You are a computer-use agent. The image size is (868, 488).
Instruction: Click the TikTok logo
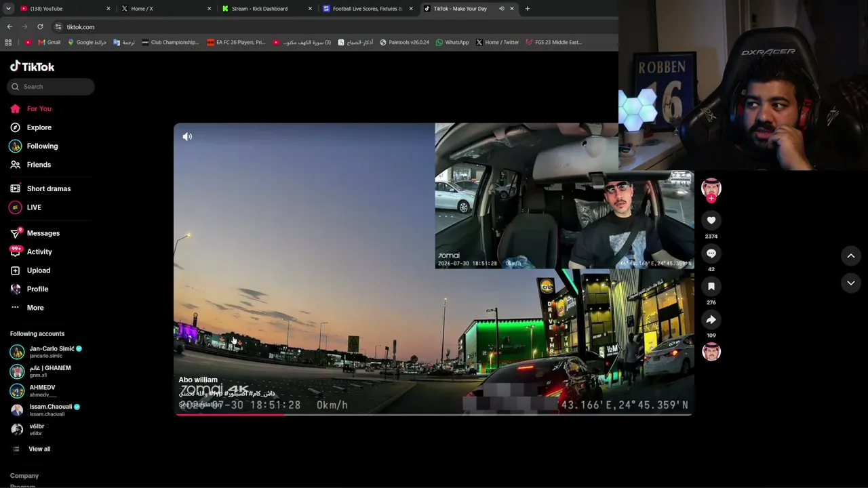(x=32, y=66)
